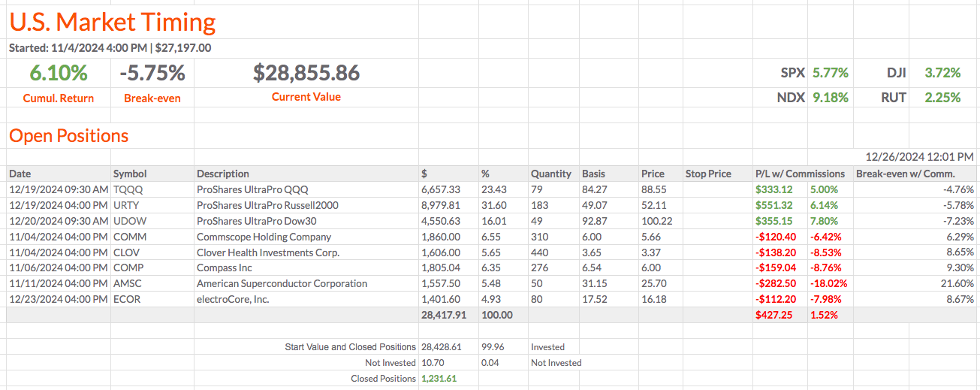Image resolution: width=980 pixels, height=390 pixels.
Task: Click the $28,855.86 current value cell
Action: pyautogui.click(x=306, y=73)
